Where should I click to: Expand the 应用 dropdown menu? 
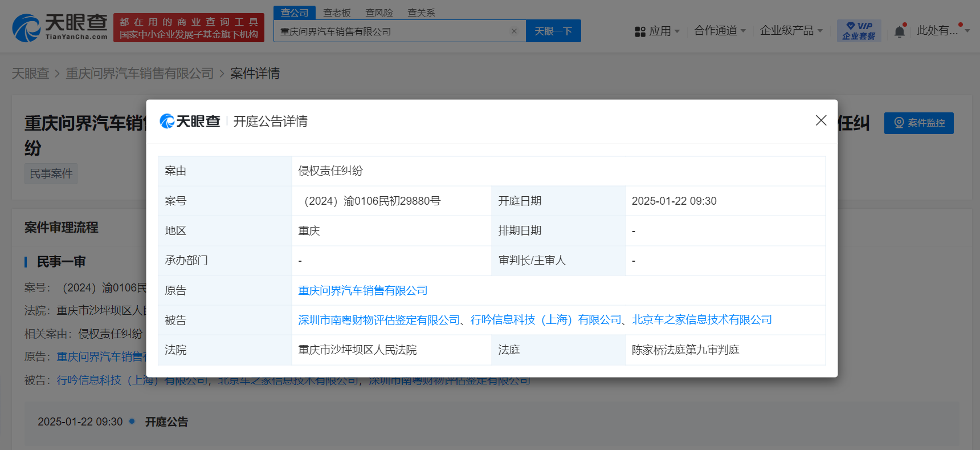(x=664, y=31)
